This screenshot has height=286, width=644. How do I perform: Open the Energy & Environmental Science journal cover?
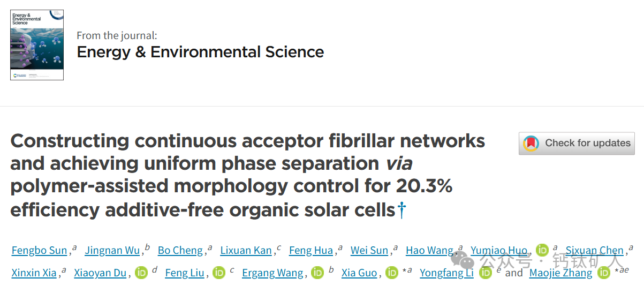click(37, 44)
